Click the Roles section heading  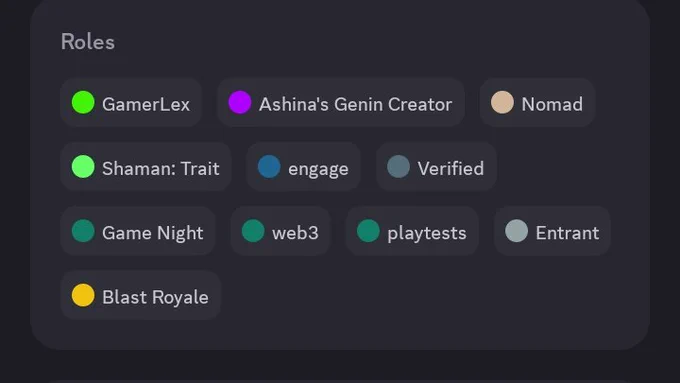click(88, 42)
